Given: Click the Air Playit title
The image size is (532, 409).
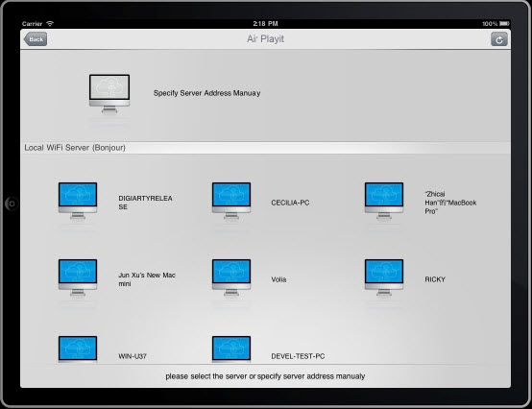Looking at the screenshot, I should [265, 39].
